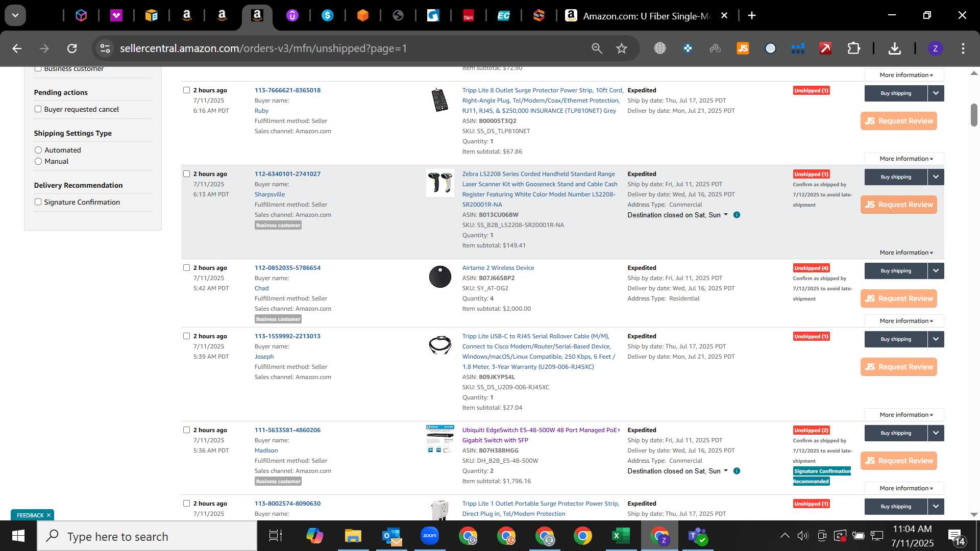
Task: Click Buy shipping for Tripp Lite USB-C cable order
Action: pos(896,339)
